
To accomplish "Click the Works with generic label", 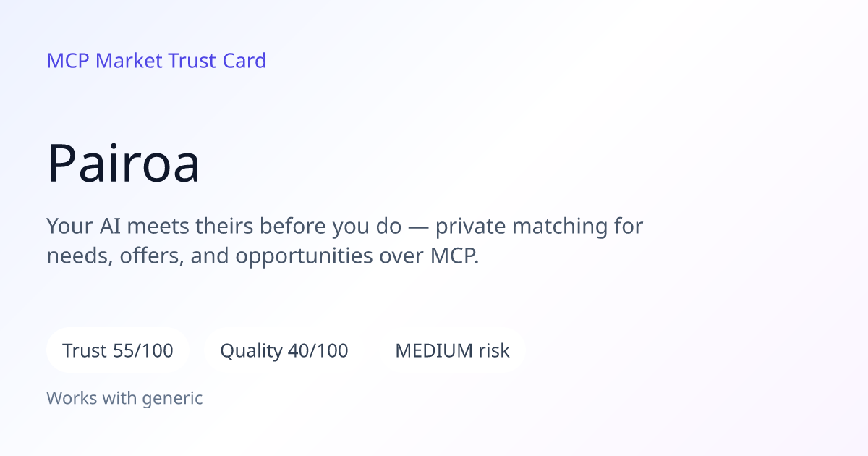I will pos(124,398).
